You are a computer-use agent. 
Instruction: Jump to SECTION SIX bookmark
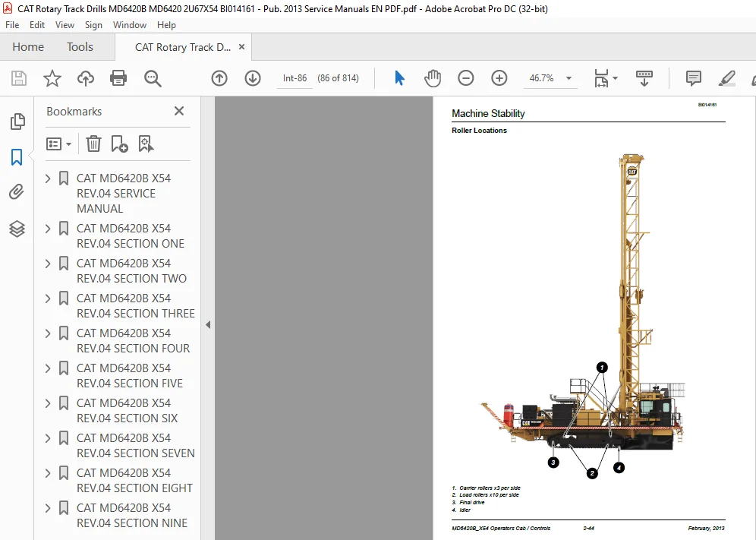pyautogui.click(x=128, y=411)
